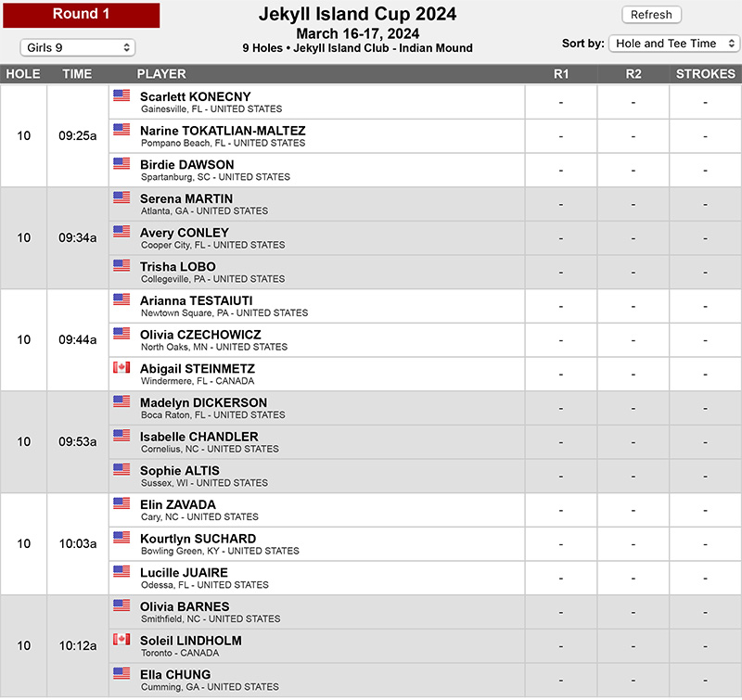
Task: Click the flag next to Ella CHUNG
Action: click(x=122, y=673)
